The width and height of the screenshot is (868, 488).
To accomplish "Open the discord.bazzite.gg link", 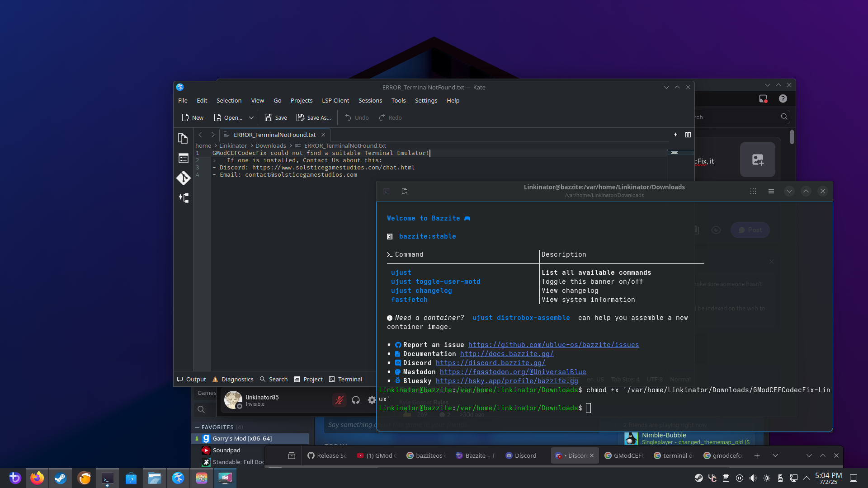I will [491, 363].
